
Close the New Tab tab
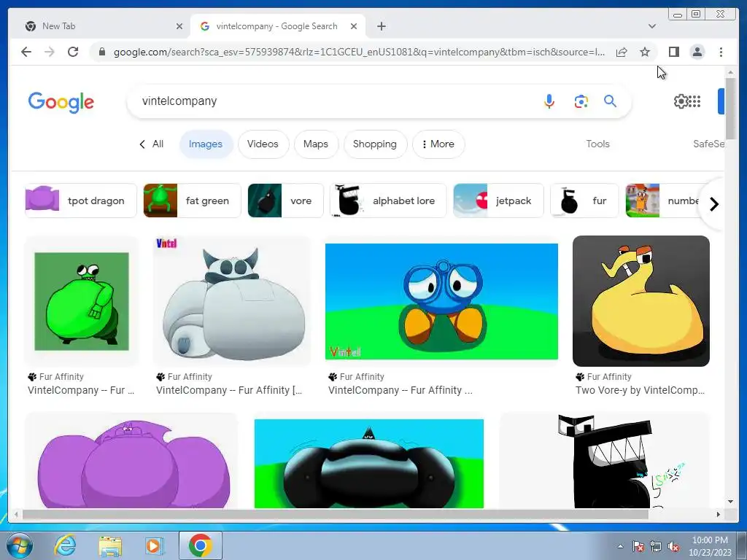[x=179, y=26]
